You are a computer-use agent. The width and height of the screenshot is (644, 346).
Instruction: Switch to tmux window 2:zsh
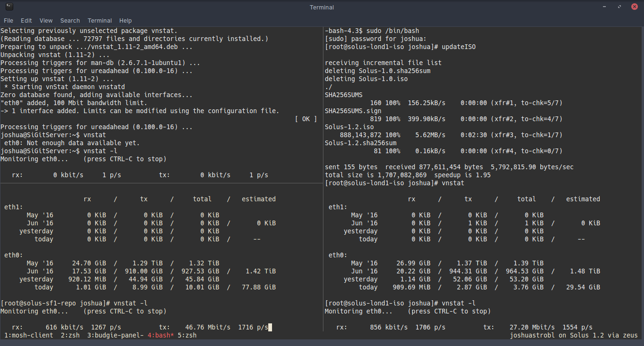pos(70,335)
